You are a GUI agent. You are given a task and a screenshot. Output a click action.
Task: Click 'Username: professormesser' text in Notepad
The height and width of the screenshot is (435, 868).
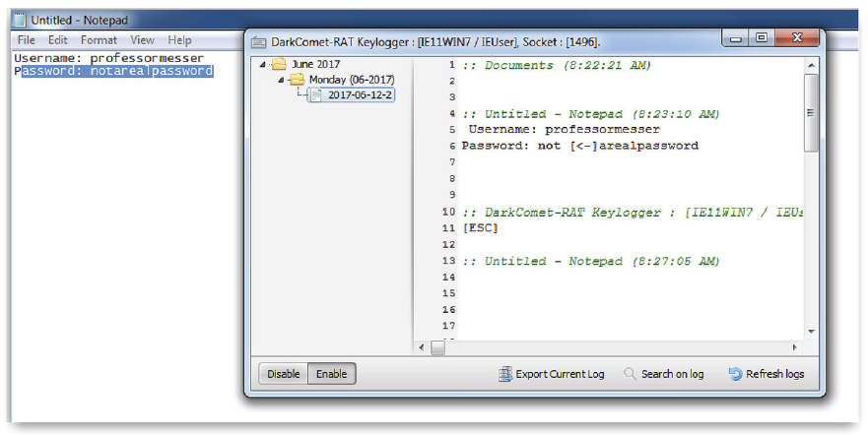(109, 58)
